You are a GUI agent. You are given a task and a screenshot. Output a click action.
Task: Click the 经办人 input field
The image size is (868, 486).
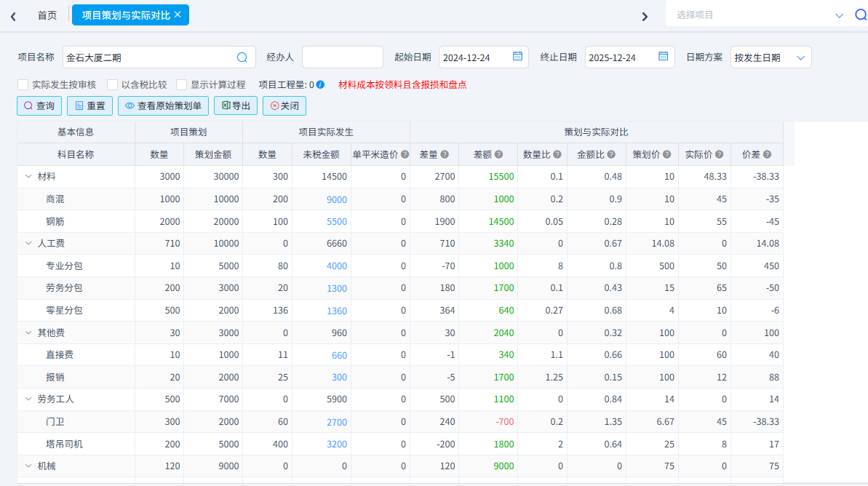[342, 57]
